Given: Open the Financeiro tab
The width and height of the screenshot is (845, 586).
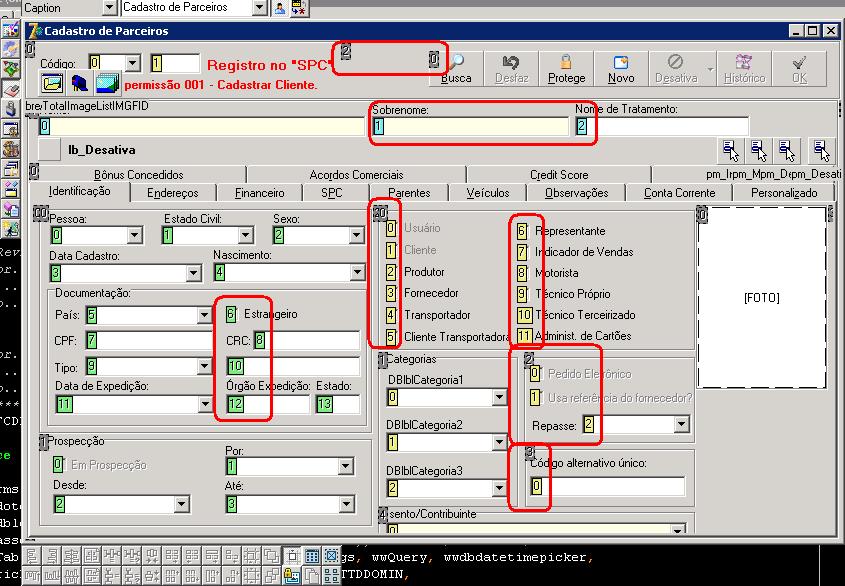Looking at the screenshot, I should [259, 193].
